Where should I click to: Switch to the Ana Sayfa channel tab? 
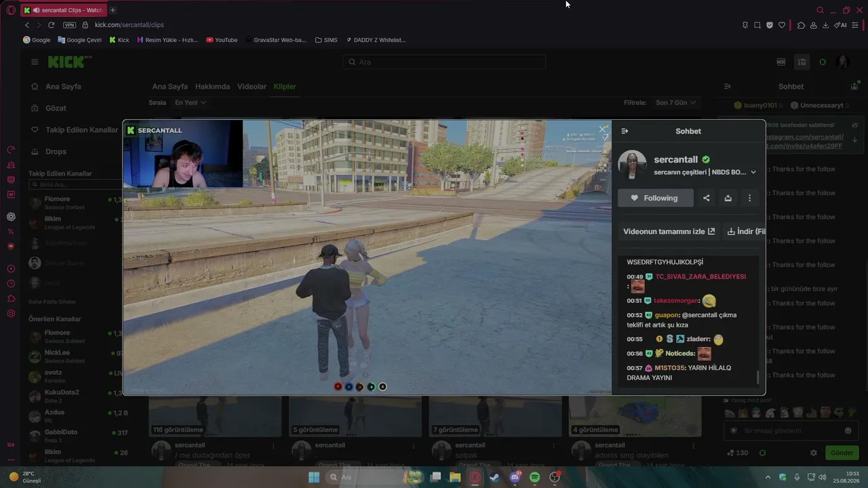tap(170, 87)
